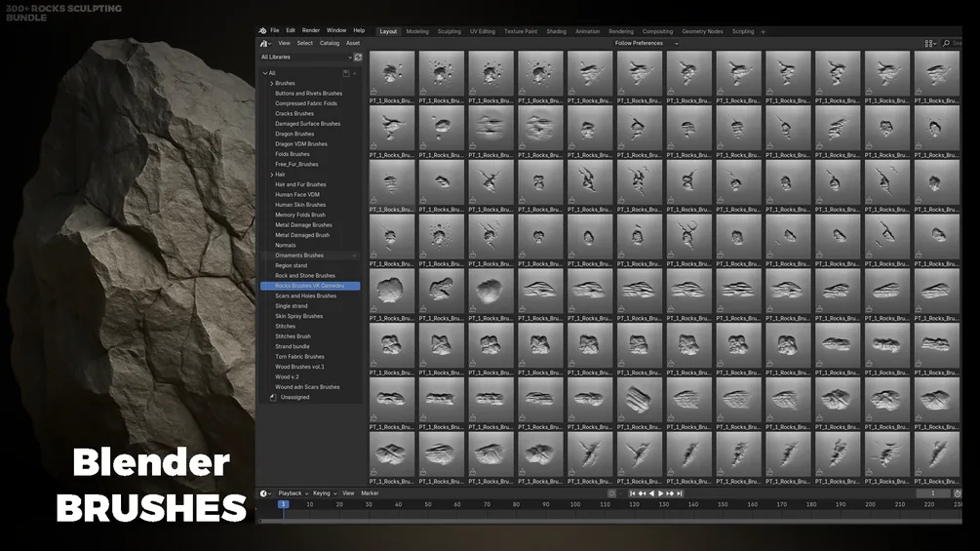
Task: Jump to next keyframe
Action: 670,493
